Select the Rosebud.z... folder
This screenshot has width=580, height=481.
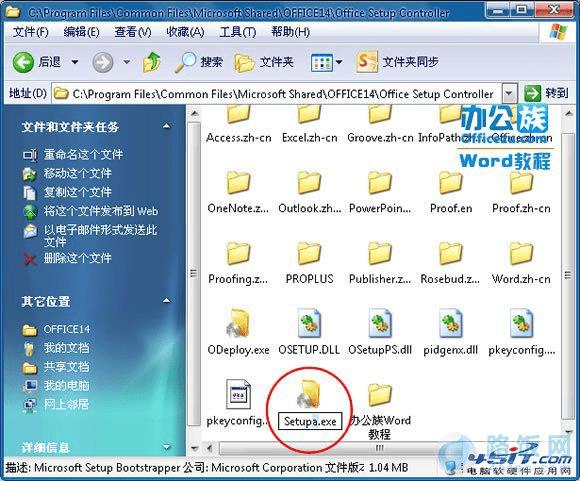450,263
